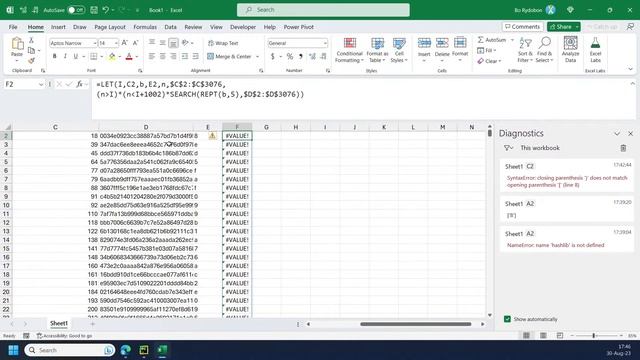This screenshot has height=360, width=640.
Task: Click the Paste clipboard icon
Action: (17, 43)
